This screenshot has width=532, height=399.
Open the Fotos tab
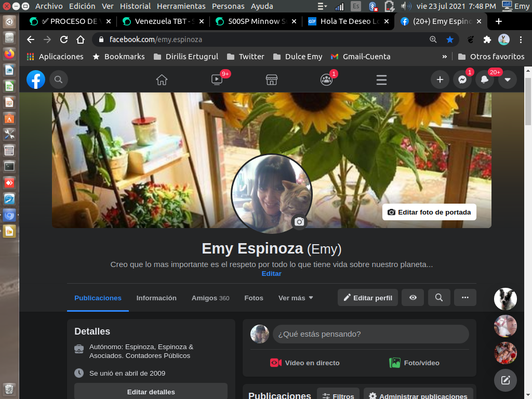coord(254,298)
